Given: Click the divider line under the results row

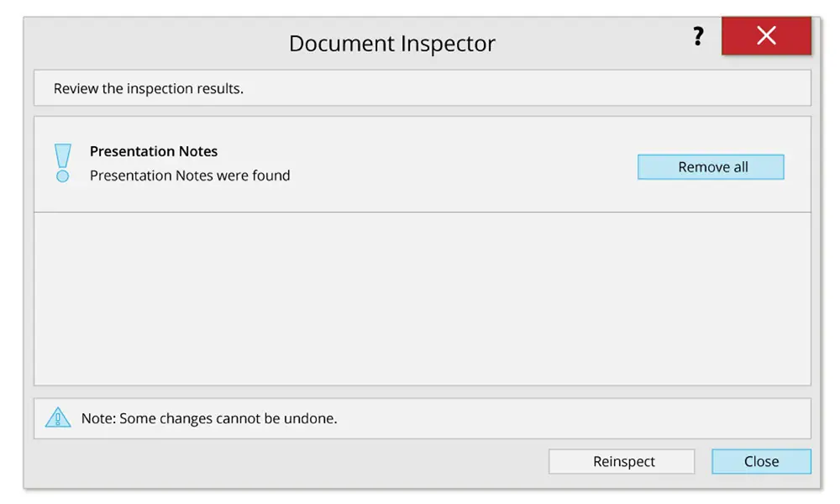Looking at the screenshot, I should pyautogui.click(x=422, y=213).
